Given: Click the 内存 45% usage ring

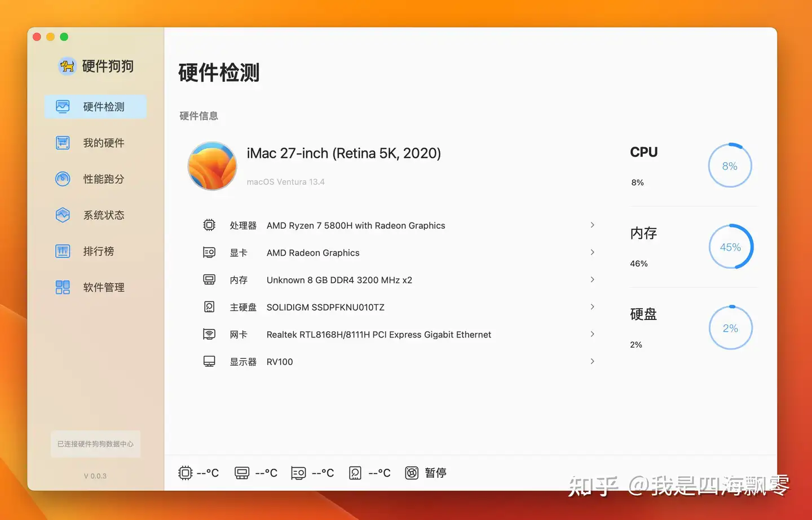Looking at the screenshot, I should [730, 247].
